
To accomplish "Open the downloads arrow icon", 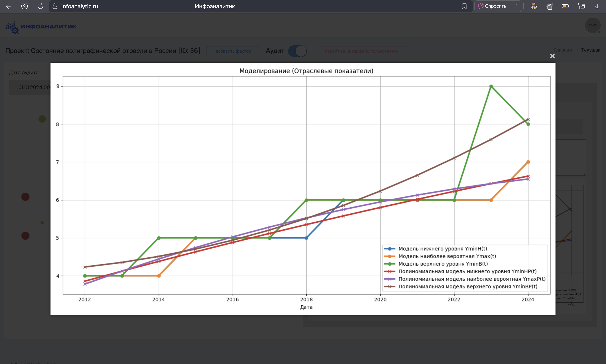I will 597,6.
